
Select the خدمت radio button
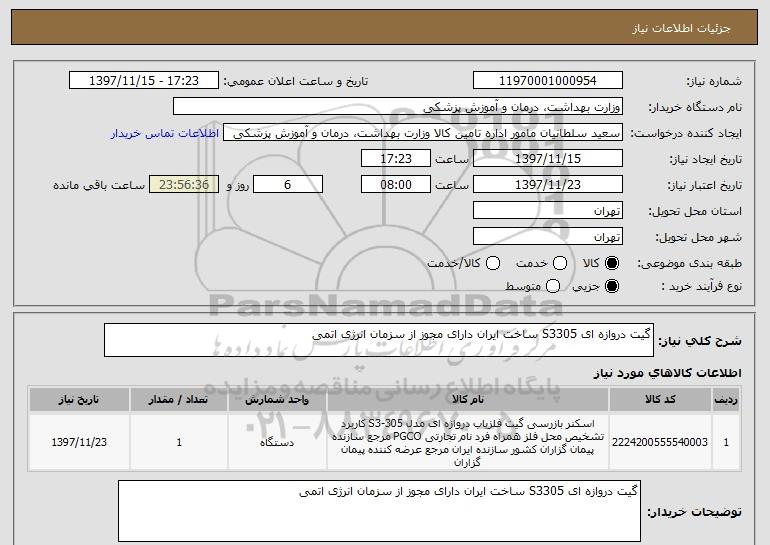[x=560, y=263]
